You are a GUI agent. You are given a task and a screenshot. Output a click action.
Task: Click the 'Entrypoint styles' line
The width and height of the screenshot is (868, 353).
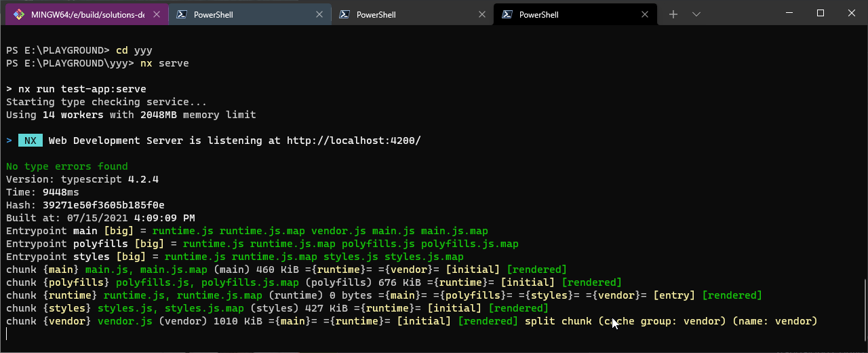pyautogui.click(x=235, y=257)
